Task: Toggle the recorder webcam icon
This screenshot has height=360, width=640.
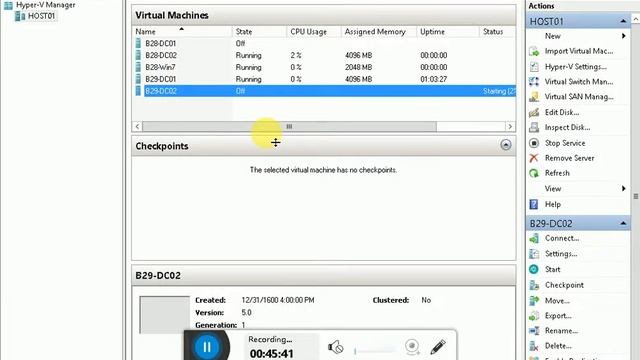Action: [412, 347]
